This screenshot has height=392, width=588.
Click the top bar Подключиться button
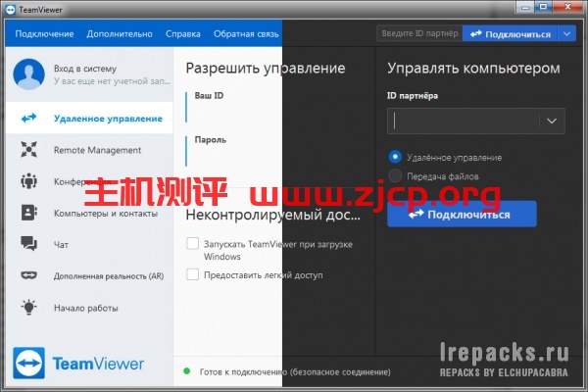511,33
